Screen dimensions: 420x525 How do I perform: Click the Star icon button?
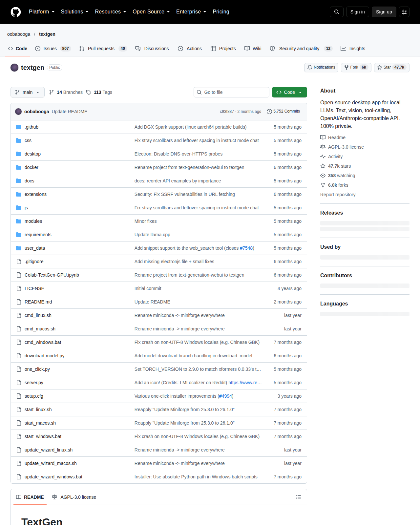click(380, 67)
